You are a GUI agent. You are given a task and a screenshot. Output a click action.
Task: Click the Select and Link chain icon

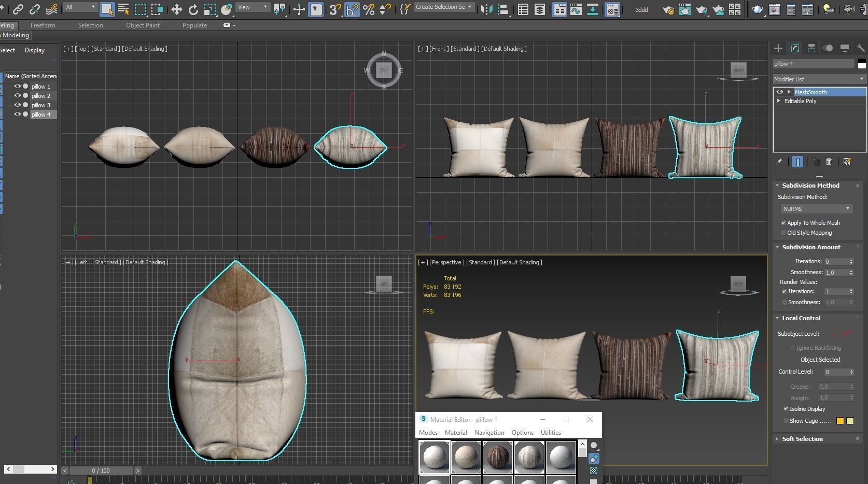[x=18, y=9]
